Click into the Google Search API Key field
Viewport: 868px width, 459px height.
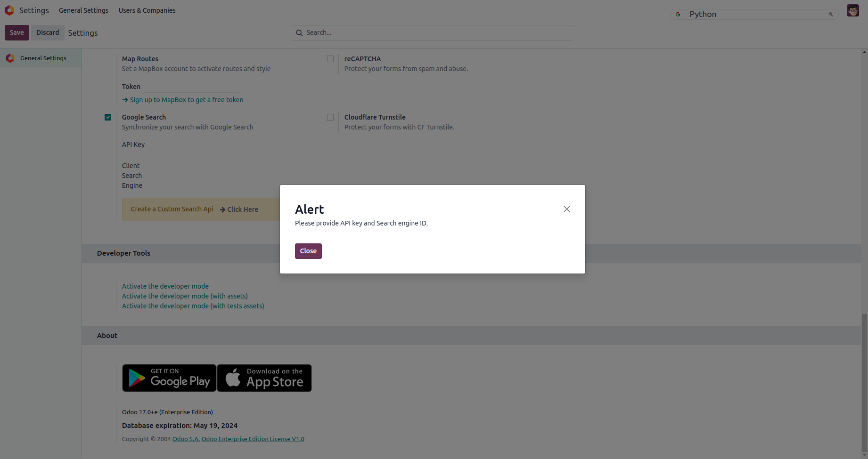[x=216, y=145]
